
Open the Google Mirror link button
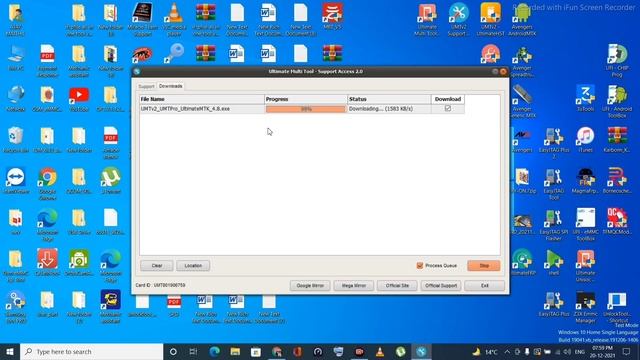[310, 286]
